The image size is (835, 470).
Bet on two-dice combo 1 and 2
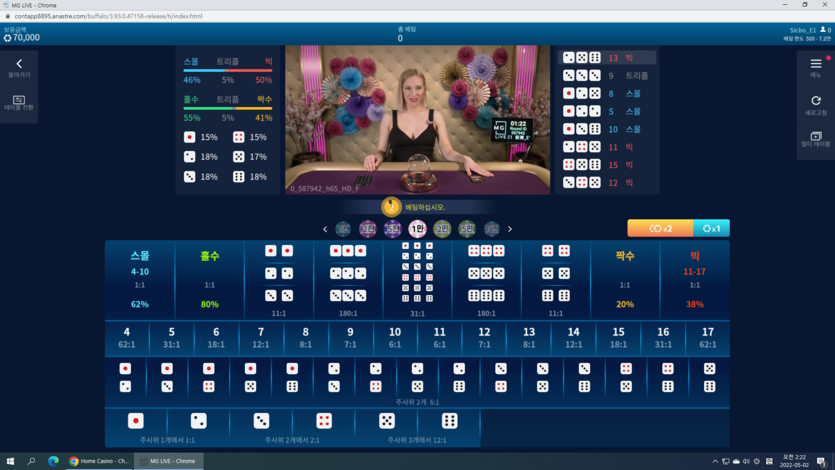pos(125,377)
